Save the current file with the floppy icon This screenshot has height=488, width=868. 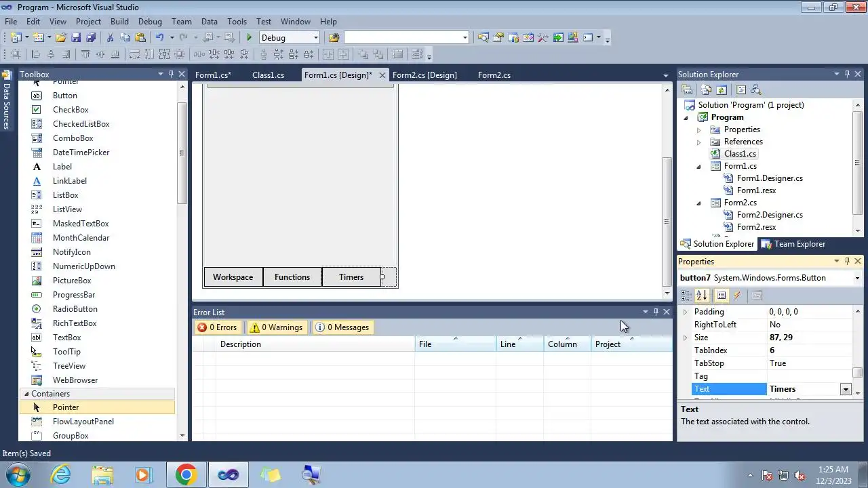coord(76,37)
